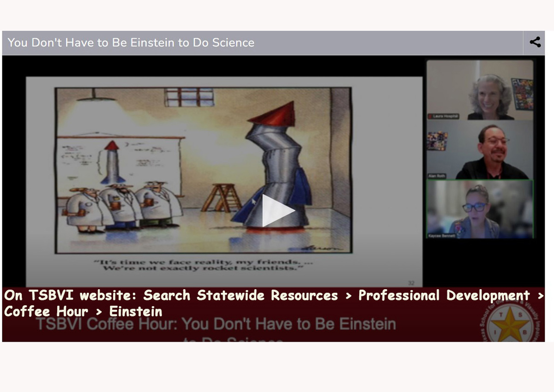Click slide number 32 on the slide
This screenshot has height=392, width=554.
click(411, 282)
